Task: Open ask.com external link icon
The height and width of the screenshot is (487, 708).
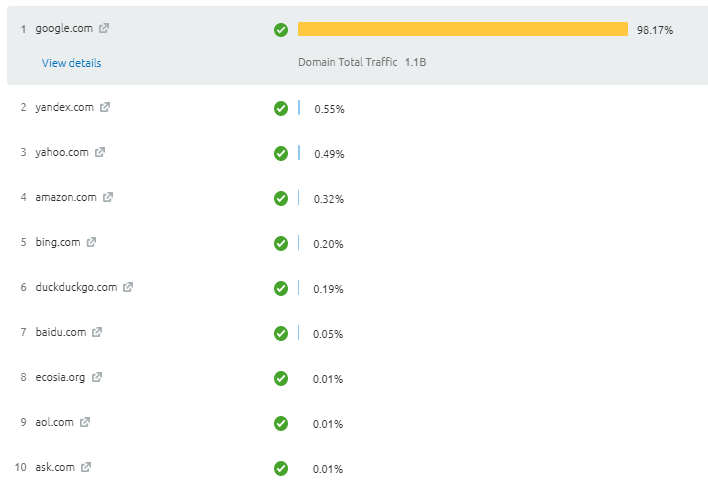Action: [86, 467]
